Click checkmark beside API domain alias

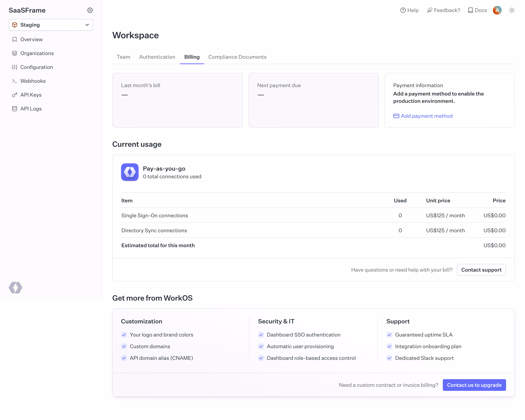click(124, 358)
